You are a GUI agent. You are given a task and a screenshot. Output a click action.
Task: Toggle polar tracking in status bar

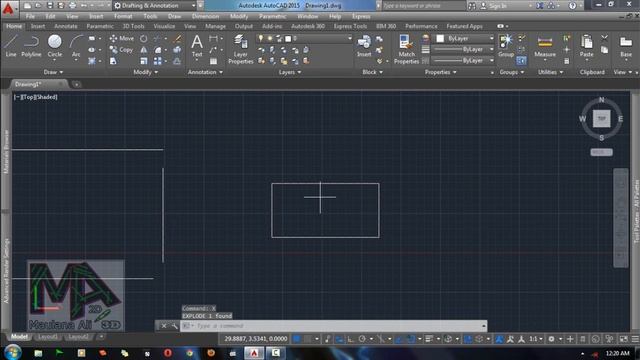[362, 339]
